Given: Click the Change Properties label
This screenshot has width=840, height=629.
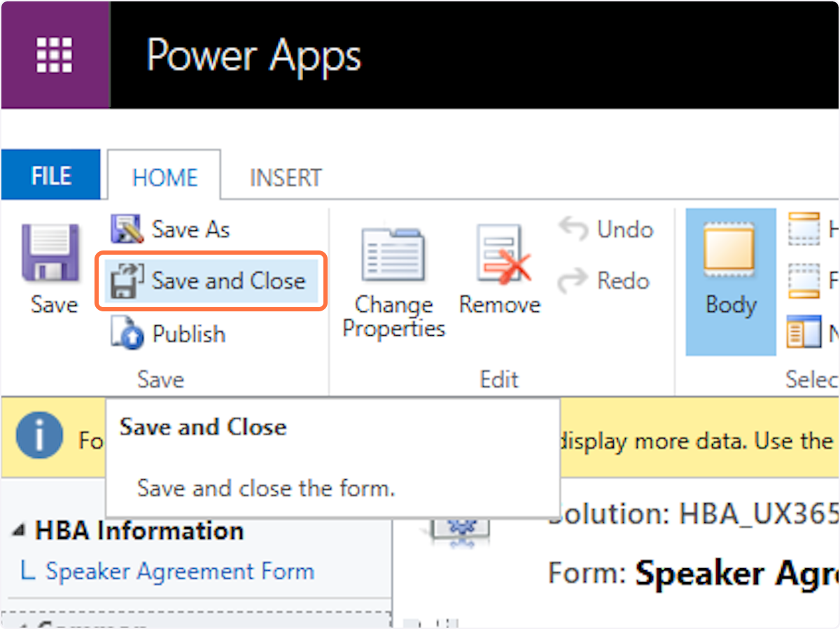Looking at the screenshot, I should 393,316.
